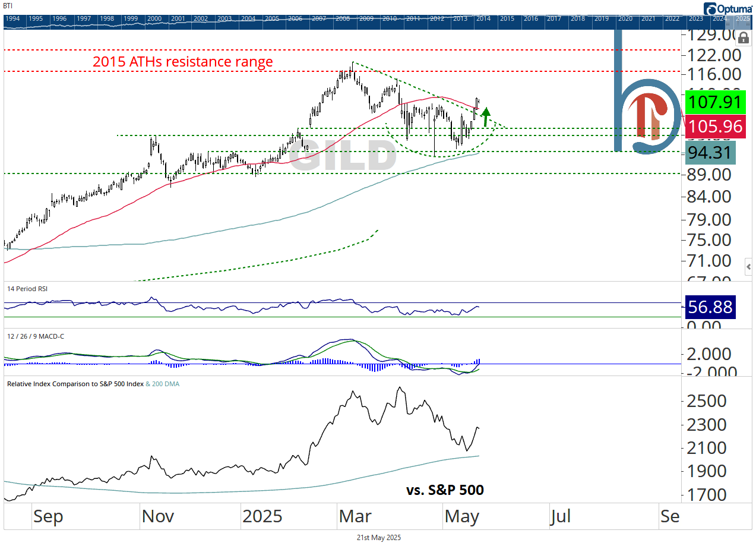Select the '12 / 26 / 9 MACD-C' label
Screen dimensions: 756x549
pos(36,336)
